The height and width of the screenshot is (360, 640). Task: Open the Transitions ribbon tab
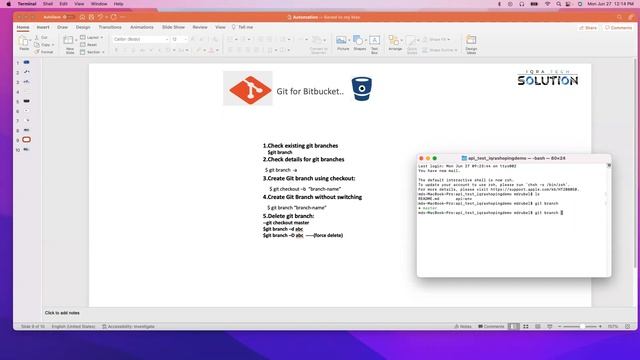(x=110, y=27)
